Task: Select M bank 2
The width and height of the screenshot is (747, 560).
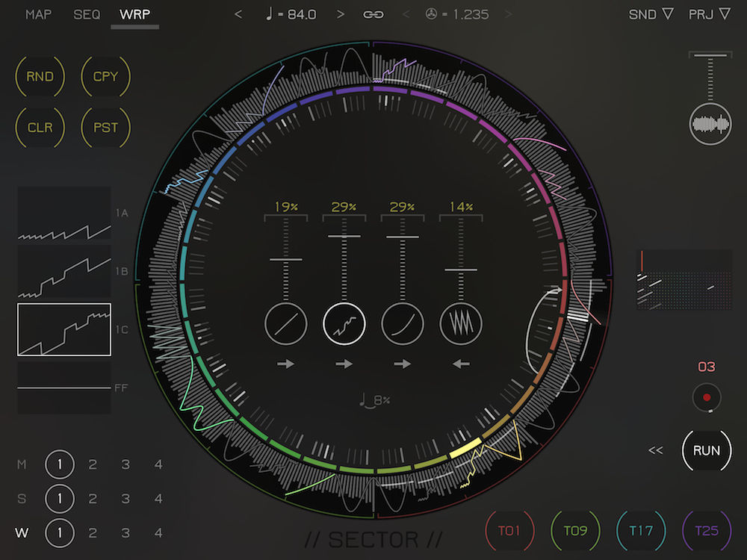Action: pos(93,464)
